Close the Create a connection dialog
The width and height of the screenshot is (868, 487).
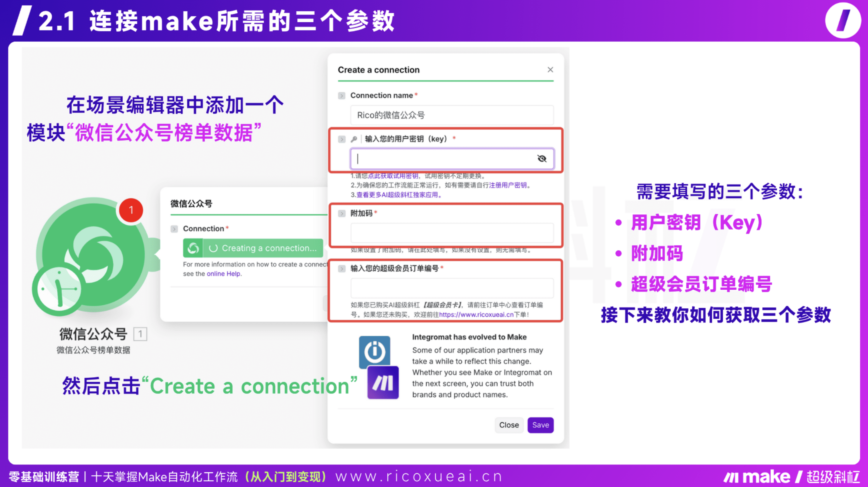[550, 70]
